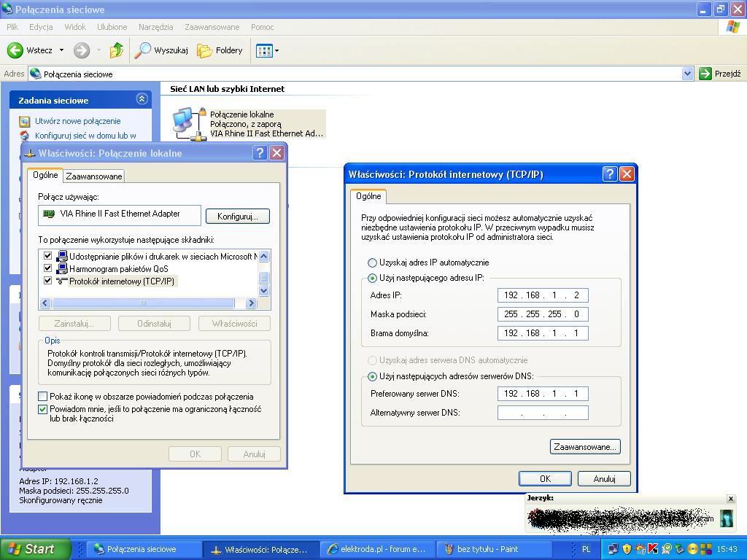This screenshot has height=560, width=747.
Task: Uncheck Protokół internetowy (TCP/IP) checkbox
Action: [x=47, y=281]
